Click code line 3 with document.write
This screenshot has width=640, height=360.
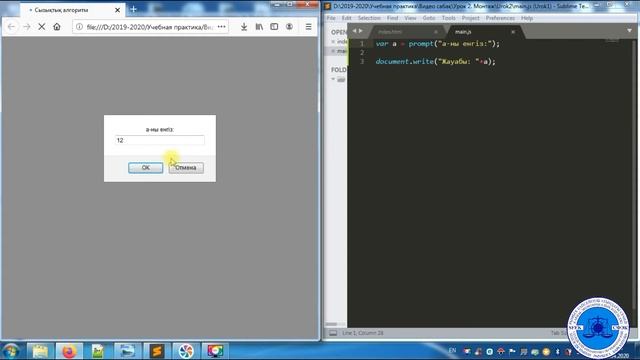[436, 62]
